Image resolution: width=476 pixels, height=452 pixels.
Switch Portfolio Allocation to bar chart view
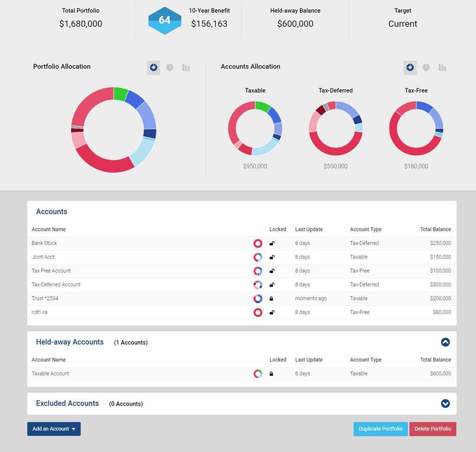pos(186,68)
